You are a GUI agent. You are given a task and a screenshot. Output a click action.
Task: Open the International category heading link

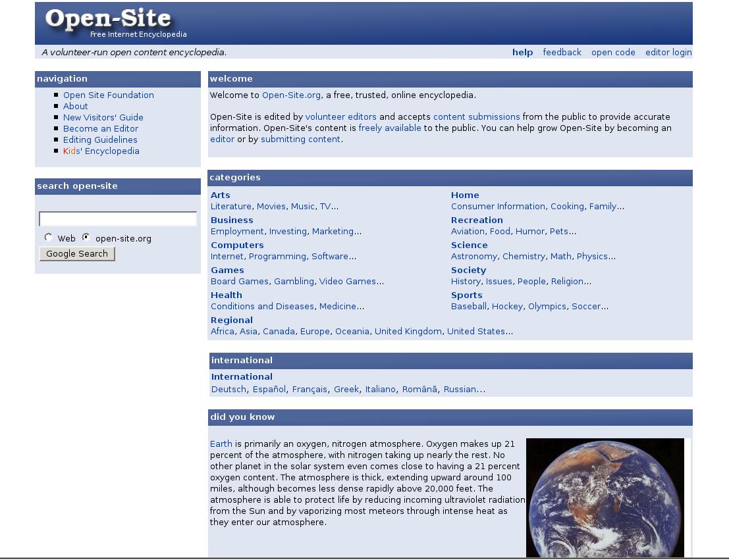click(x=242, y=377)
